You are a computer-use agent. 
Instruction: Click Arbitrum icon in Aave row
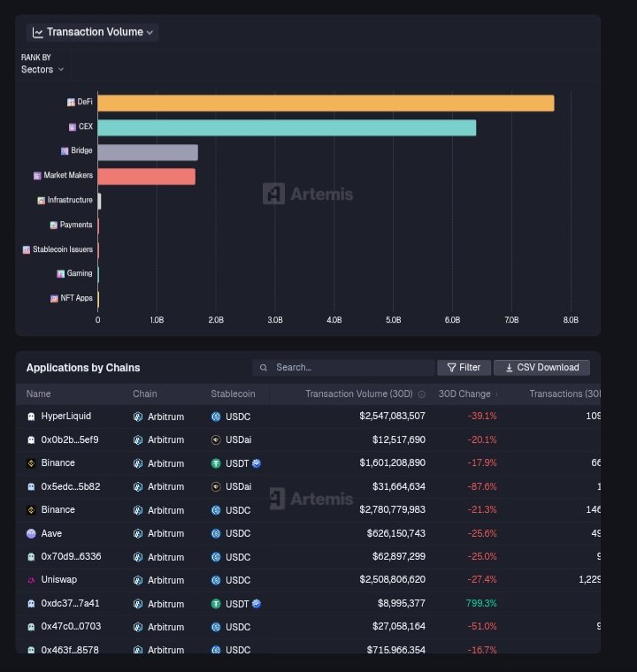coord(138,533)
